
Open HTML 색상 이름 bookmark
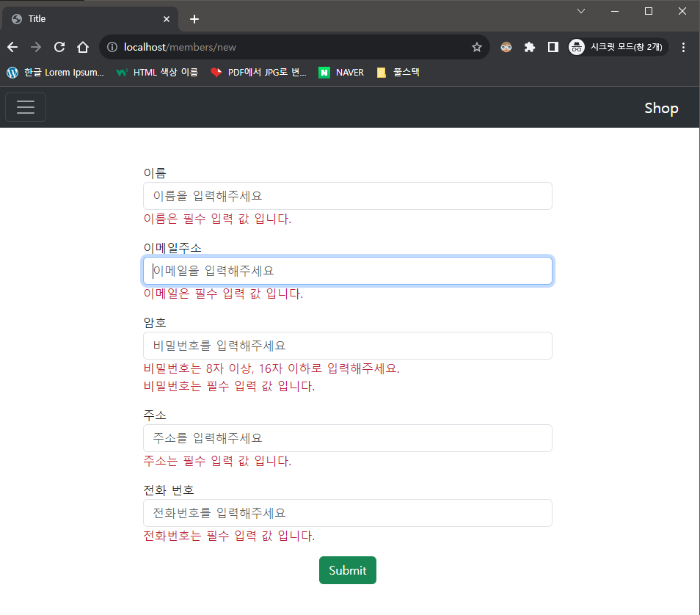pyautogui.click(x=157, y=73)
